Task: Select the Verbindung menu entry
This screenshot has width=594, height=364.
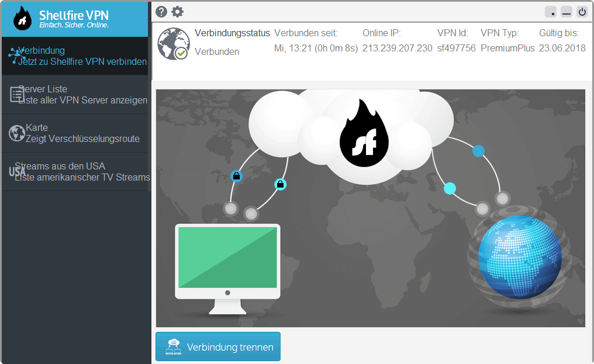Action: pos(75,56)
